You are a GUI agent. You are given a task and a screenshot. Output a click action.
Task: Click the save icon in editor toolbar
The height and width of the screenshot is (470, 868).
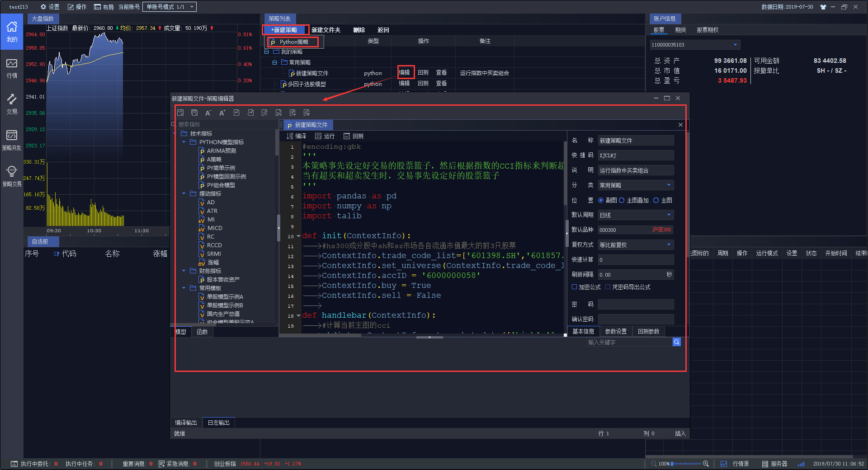coord(180,113)
